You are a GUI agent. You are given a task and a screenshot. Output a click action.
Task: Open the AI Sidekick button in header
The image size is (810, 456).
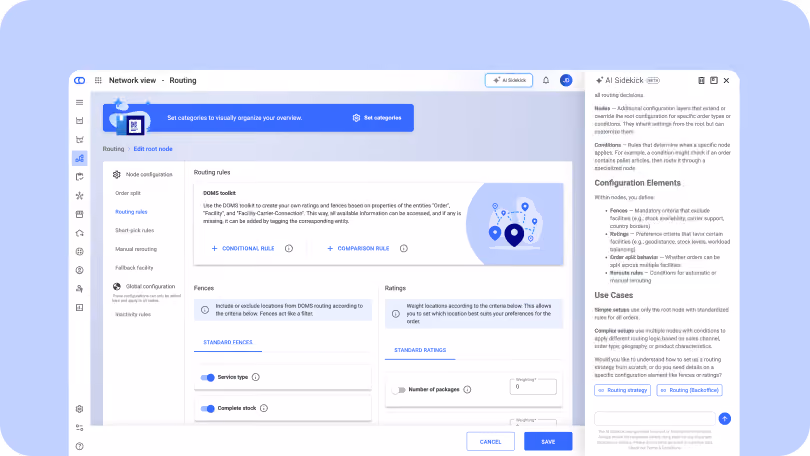pos(509,81)
